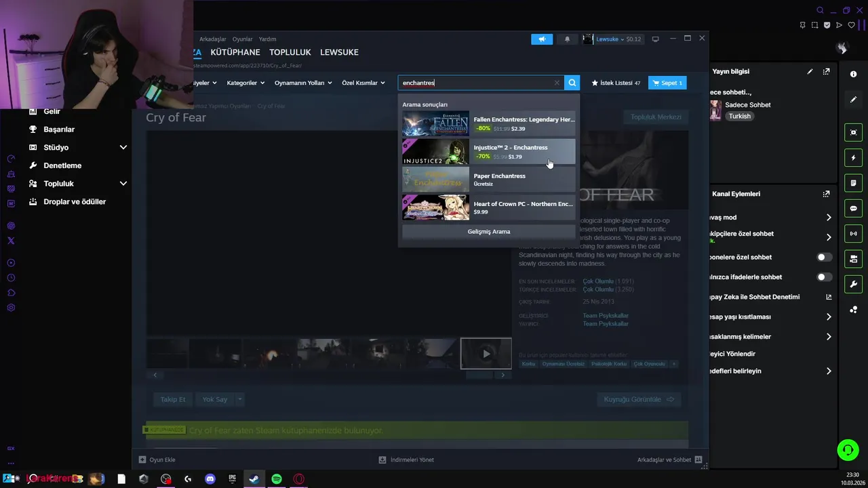Edit Yayın bilgisi with pencil icon

click(810, 71)
